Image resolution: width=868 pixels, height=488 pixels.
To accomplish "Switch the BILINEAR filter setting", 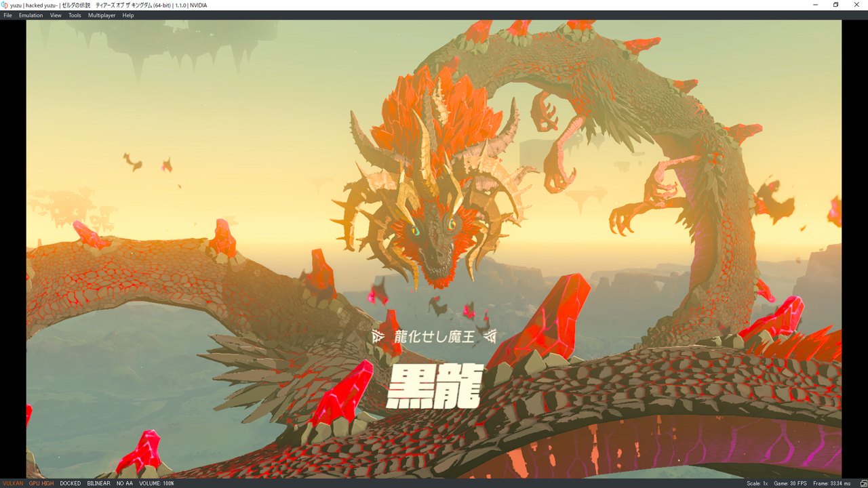I will (99, 483).
